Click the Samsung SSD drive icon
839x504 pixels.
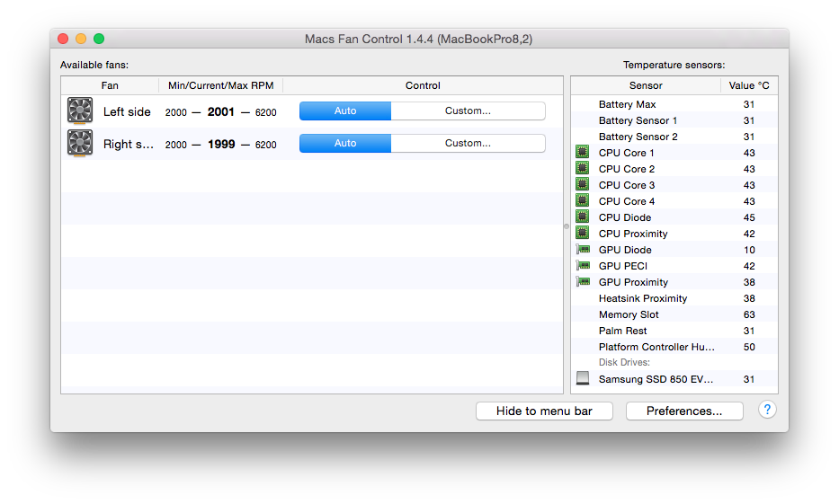(583, 378)
